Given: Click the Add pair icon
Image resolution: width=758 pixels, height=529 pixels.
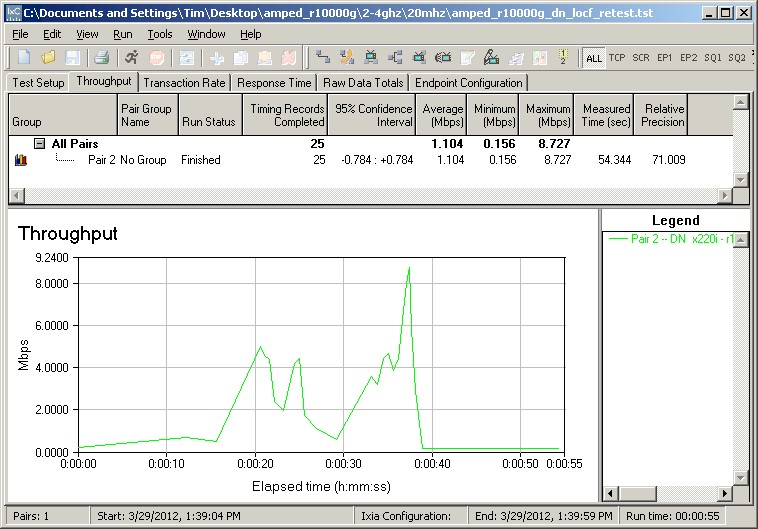Looking at the screenshot, I should coord(322,58).
